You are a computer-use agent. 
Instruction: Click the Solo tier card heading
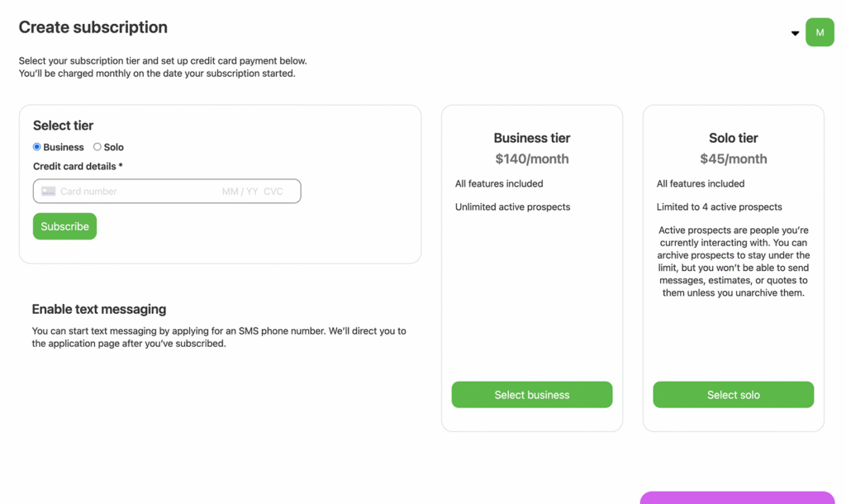[733, 138]
